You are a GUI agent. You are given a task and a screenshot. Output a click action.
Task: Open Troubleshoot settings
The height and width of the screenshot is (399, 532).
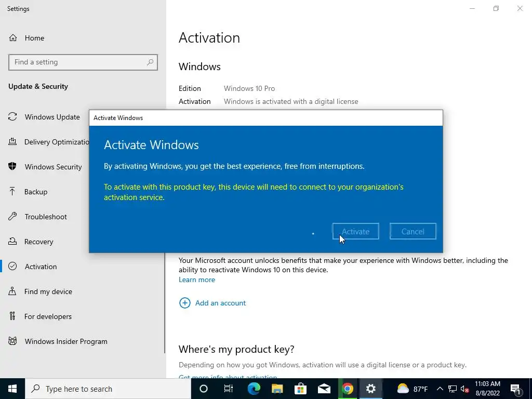(x=46, y=217)
